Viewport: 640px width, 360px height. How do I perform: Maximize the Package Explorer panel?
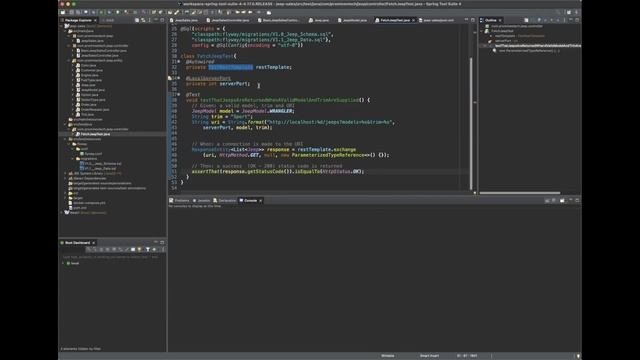[x=162, y=20]
